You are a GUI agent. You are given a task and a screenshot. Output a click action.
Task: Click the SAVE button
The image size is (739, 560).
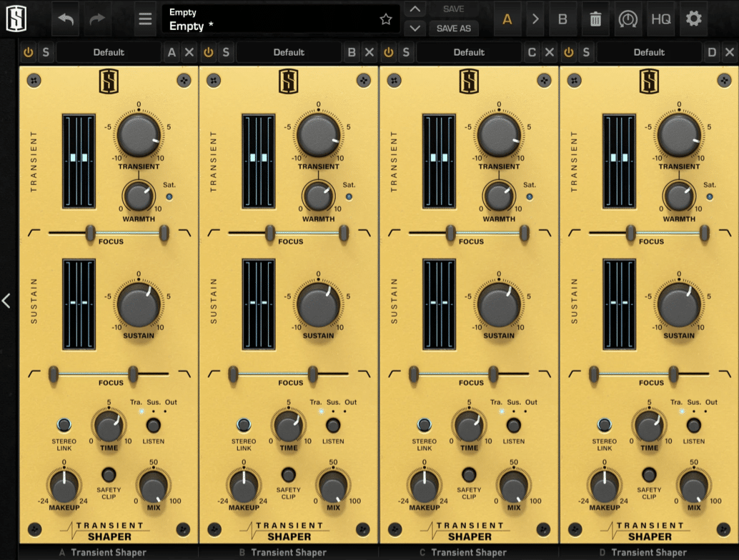(x=453, y=9)
